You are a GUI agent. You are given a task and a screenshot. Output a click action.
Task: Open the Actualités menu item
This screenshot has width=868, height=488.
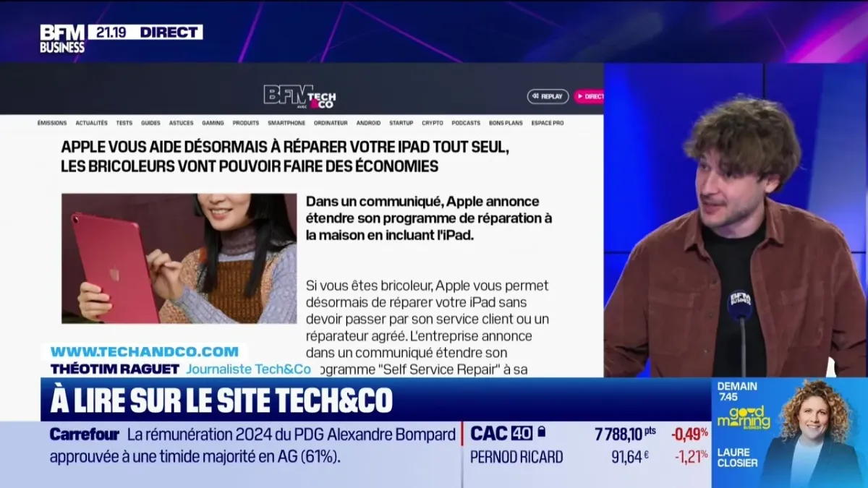coord(91,123)
